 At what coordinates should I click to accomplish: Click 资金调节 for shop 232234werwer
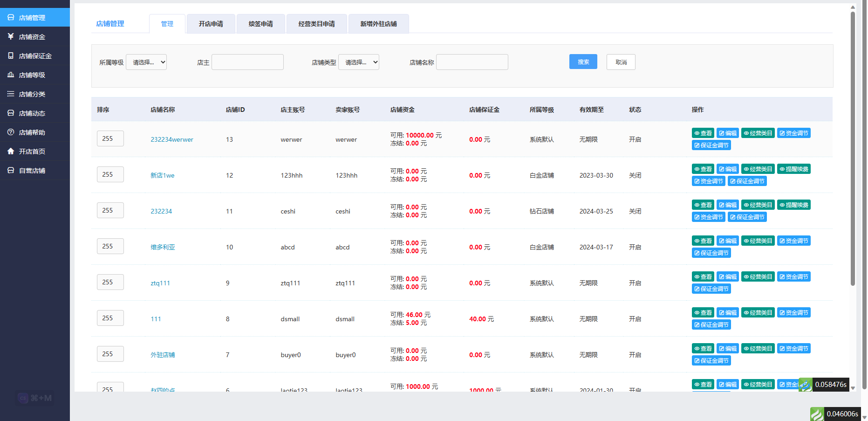point(794,133)
